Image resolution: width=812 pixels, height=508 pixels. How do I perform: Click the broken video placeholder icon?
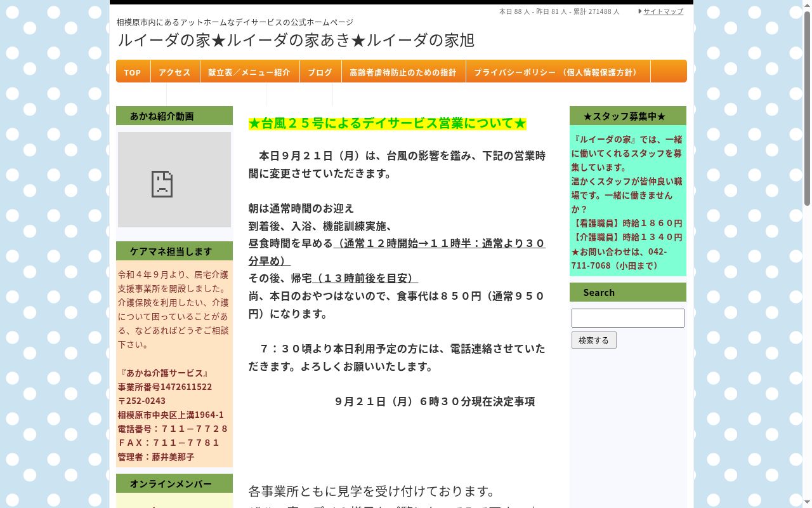click(162, 184)
